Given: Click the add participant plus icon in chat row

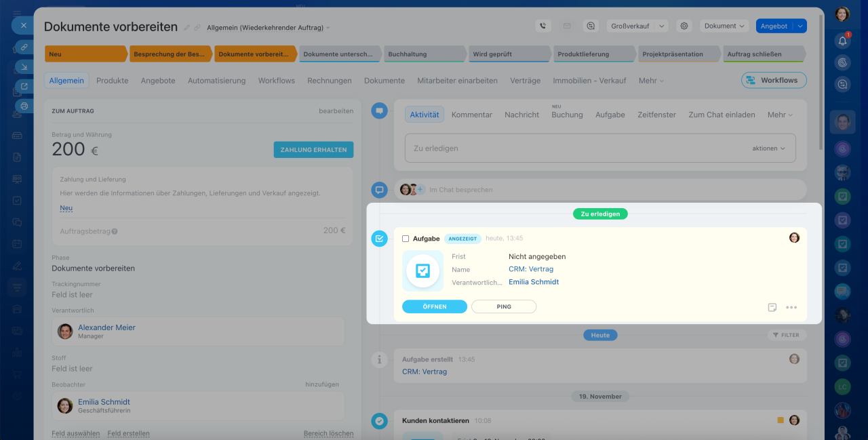Looking at the screenshot, I should [420, 190].
